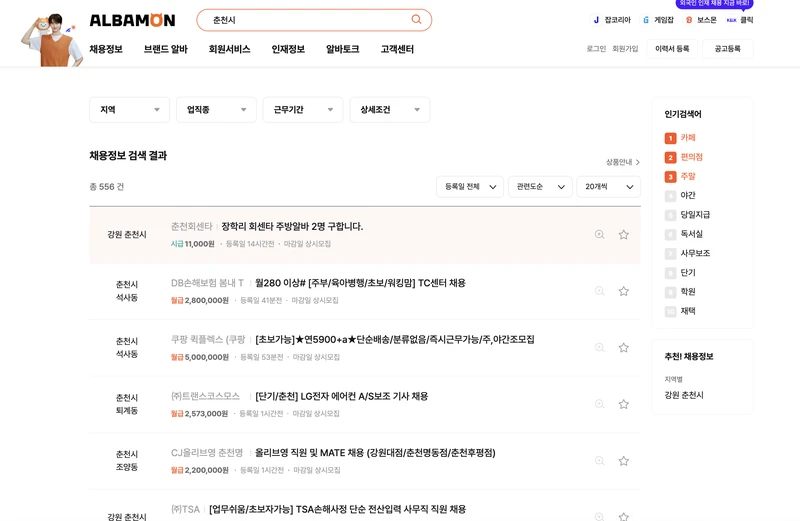Open 보스몬 site link
This screenshot has width=800, height=521.
(702, 20)
